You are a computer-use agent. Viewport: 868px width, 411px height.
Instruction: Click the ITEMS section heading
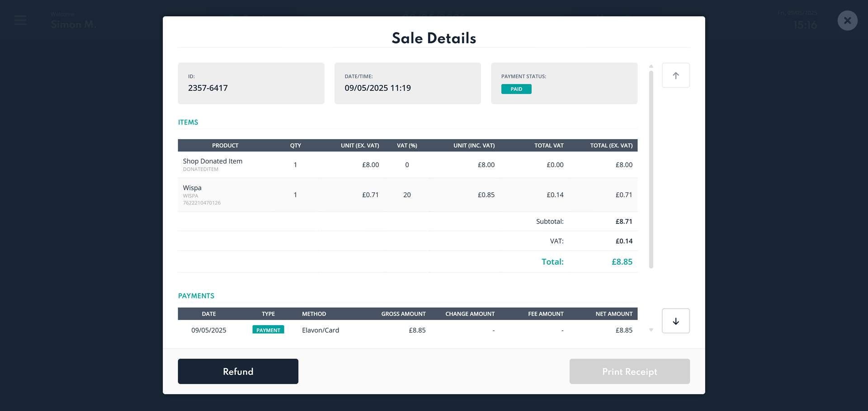tap(188, 122)
